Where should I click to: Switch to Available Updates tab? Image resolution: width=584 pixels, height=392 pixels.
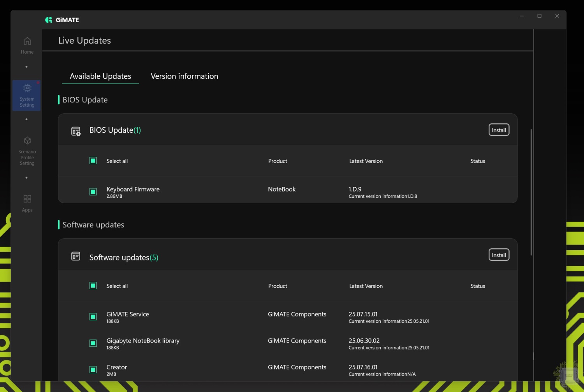100,76
